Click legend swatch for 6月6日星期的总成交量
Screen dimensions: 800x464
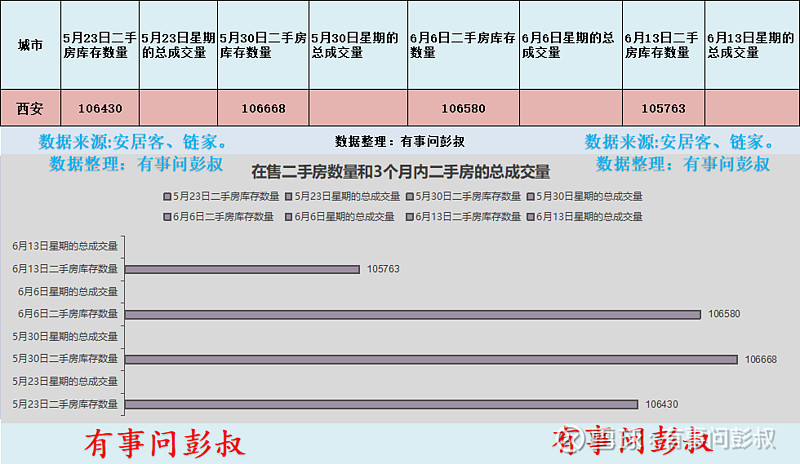click(288, 217)
